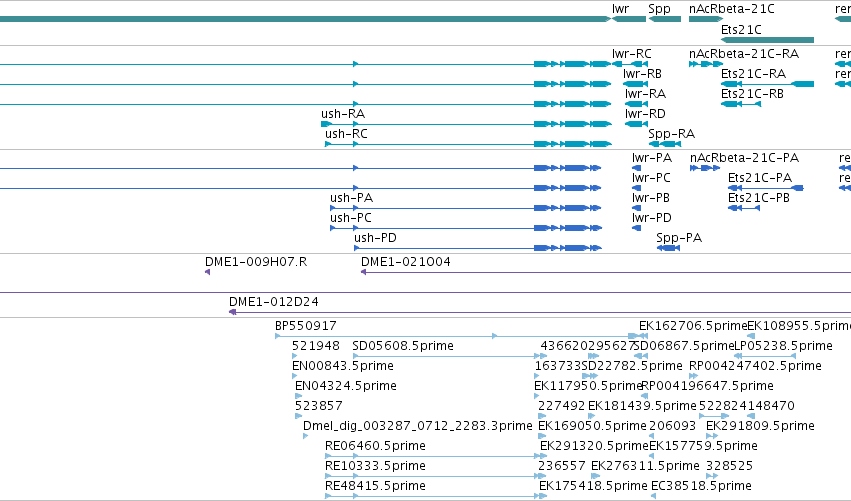Select clone DME1-012D24 label
Viewport: 851px width, 501px height.
[274, 302]
